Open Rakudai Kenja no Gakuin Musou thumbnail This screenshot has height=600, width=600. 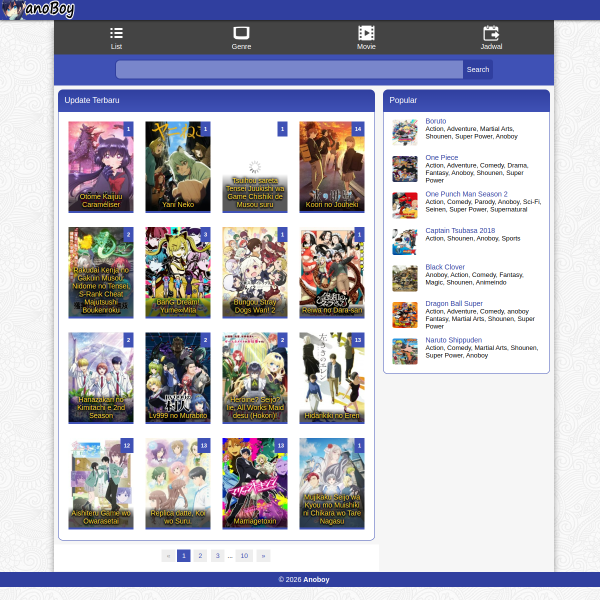[101, 272]
